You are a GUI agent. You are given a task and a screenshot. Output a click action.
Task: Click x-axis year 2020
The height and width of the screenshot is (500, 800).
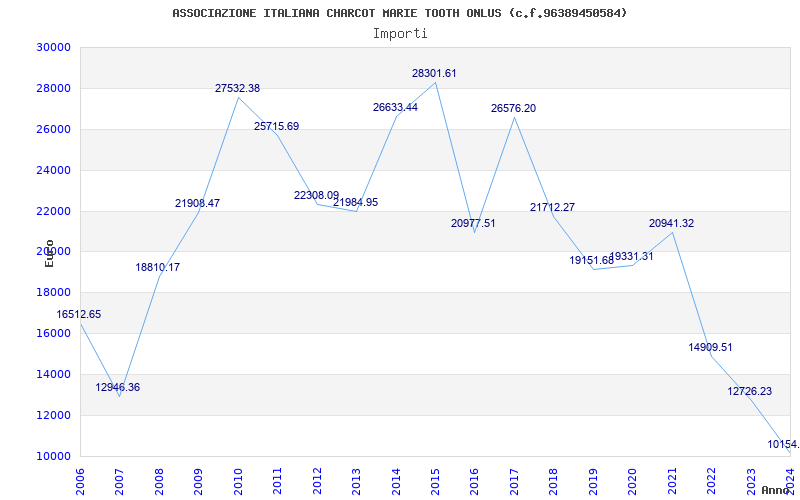[x=633, y=482]
